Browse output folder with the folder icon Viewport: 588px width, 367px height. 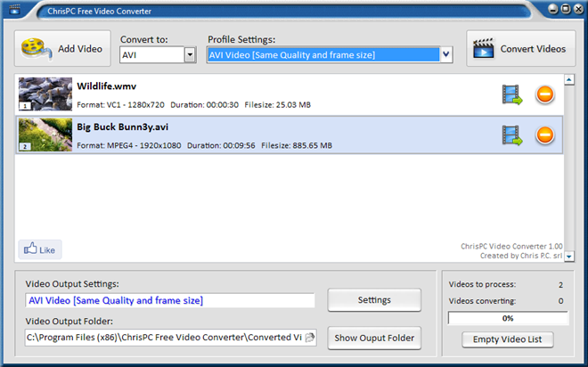(x=310, y=338)
